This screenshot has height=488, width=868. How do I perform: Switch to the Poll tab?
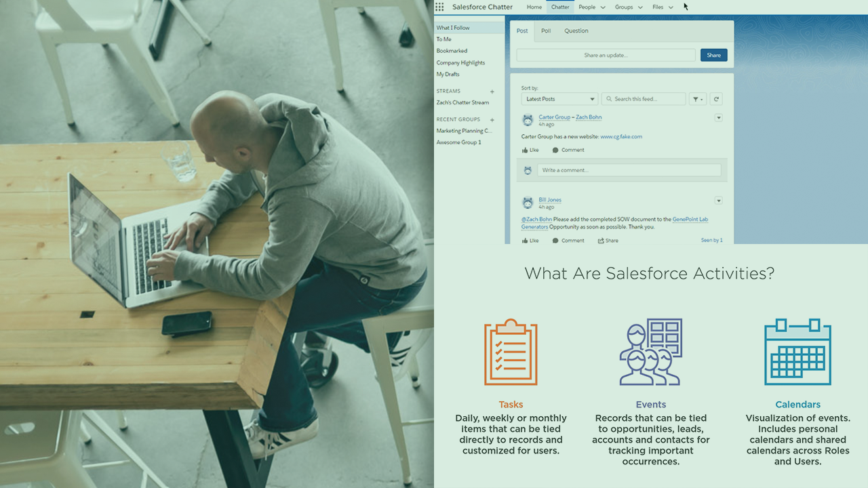pos(546,30)
